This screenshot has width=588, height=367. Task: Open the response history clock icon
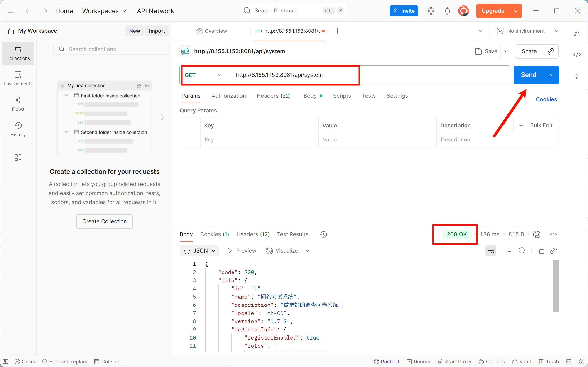coord(323,234)
